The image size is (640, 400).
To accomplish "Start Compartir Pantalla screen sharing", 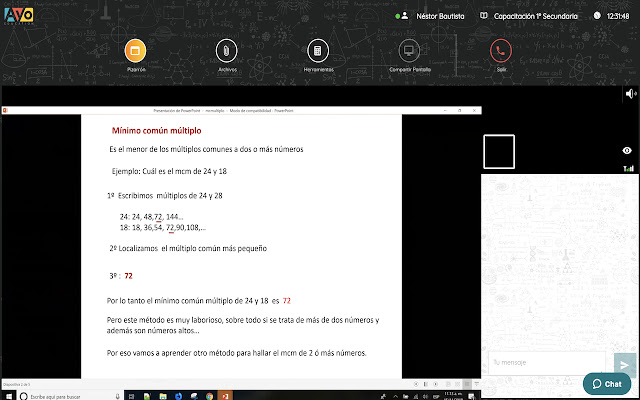I will click(409, 51).
